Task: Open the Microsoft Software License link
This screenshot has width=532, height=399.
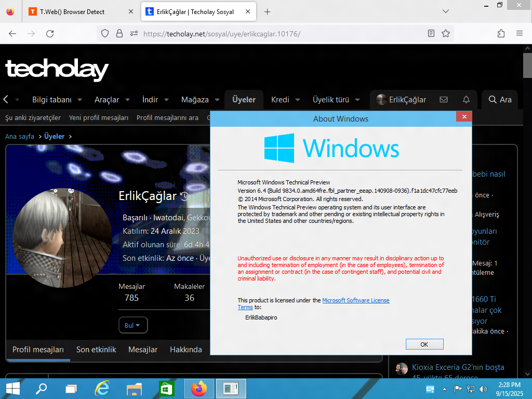Action: click(355, 300)
